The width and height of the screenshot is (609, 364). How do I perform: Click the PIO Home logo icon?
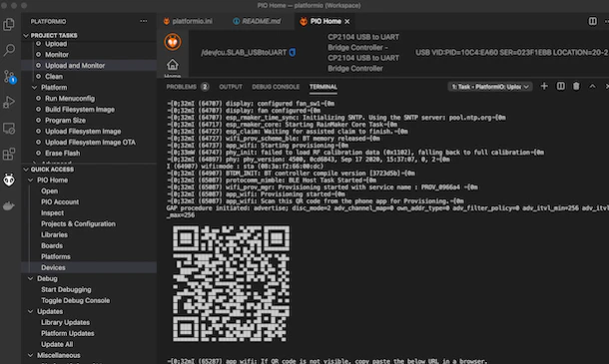[x=173, y=42]
